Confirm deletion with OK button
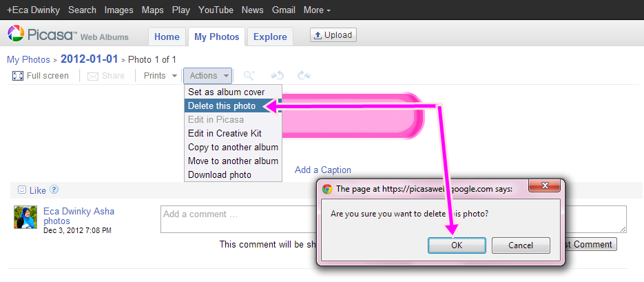The width and height of the screenshot is (644, 282). point(457,245)
